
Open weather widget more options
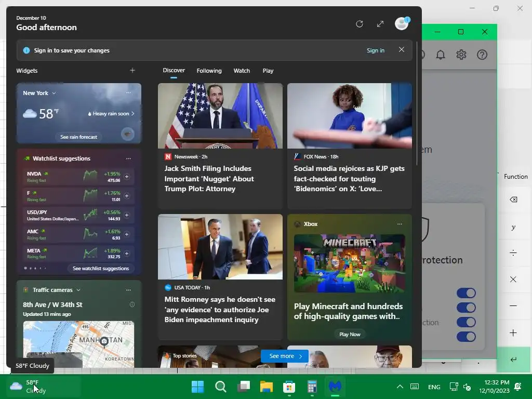pyautogui.click(x=128, y=92)
